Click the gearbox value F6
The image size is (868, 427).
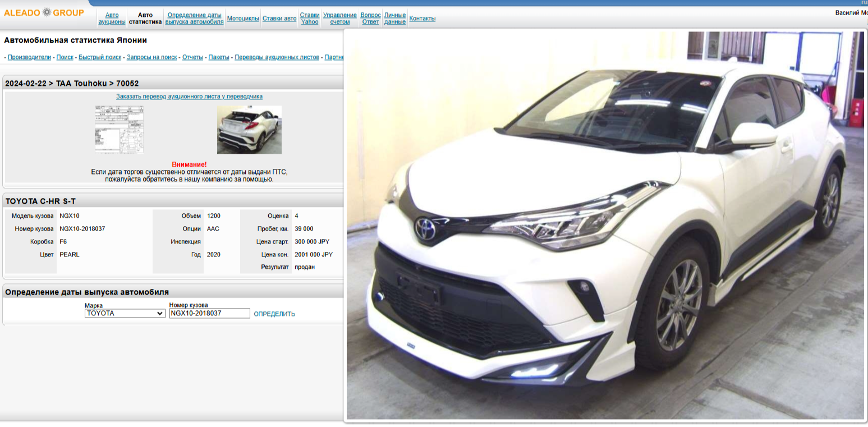(x=63, y=242)
